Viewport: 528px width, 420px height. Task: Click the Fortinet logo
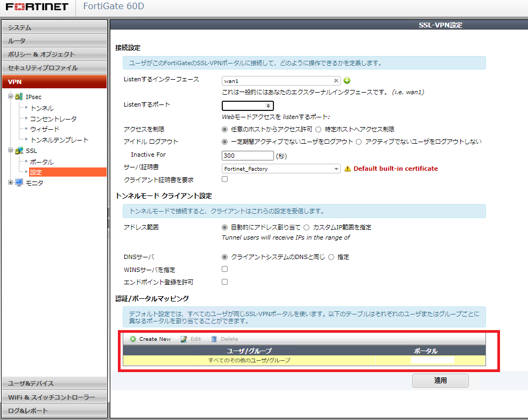tap(37, 7)
